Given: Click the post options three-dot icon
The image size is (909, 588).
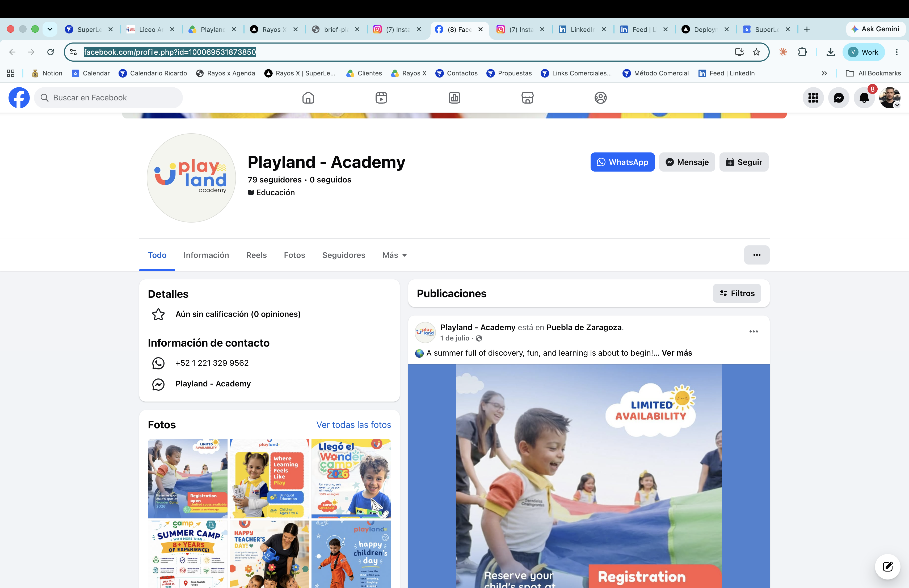Looking at the screenshot, I should (754, 331).
